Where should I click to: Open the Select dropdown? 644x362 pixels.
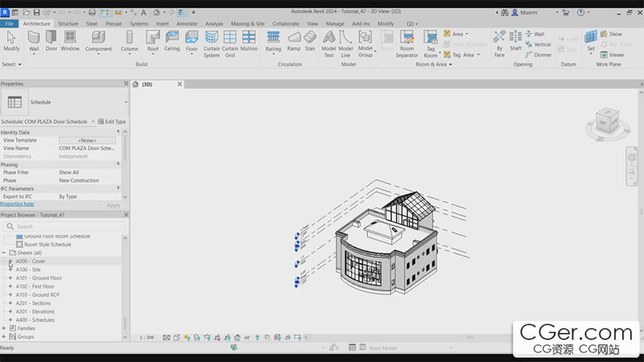[x=12, y=64]
